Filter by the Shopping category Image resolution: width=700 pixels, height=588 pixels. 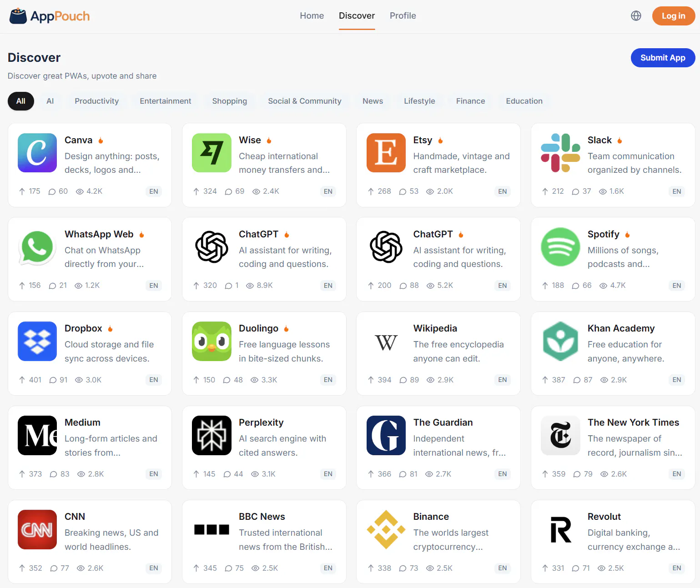click(x=230, y=101)
